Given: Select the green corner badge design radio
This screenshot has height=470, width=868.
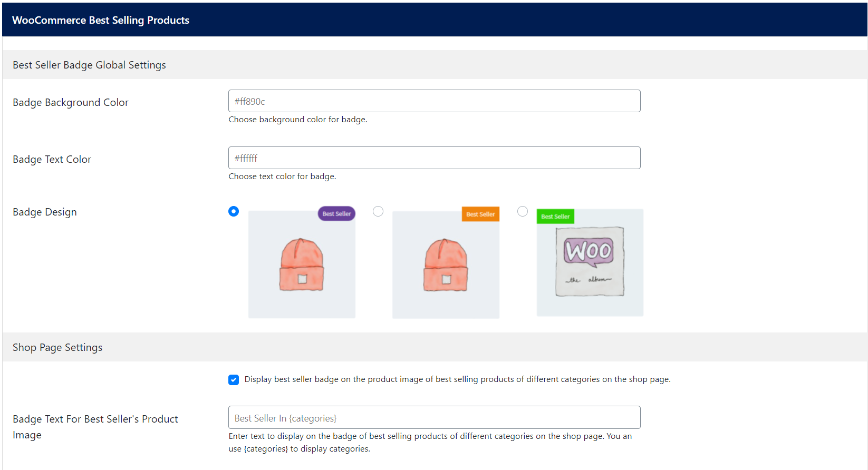Looking at the screenshot, I should pos(523,211).
